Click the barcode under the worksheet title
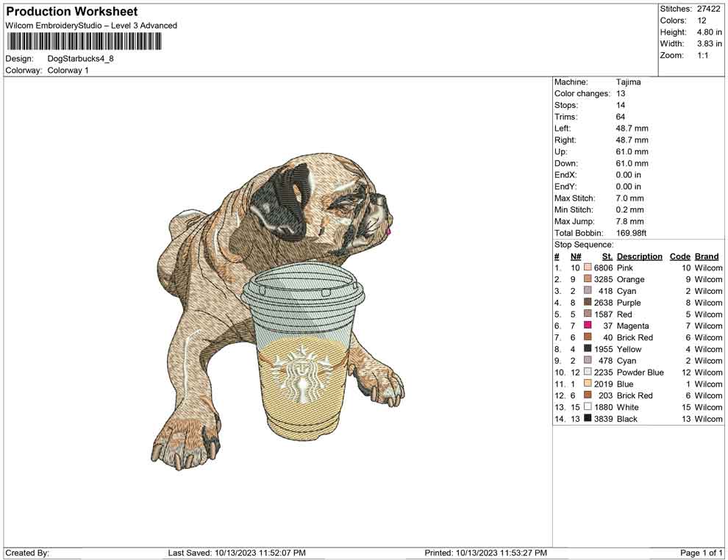Screen dimensions: 728x560 (x=84, y=41)
